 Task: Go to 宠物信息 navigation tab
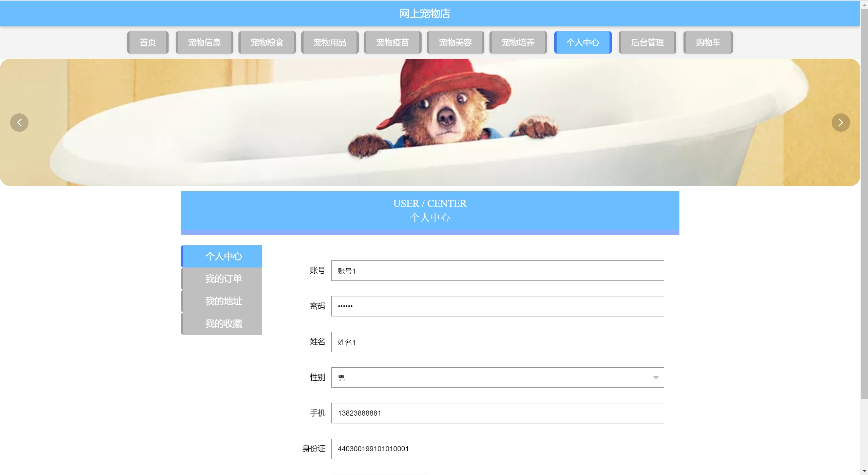point(204,42)
